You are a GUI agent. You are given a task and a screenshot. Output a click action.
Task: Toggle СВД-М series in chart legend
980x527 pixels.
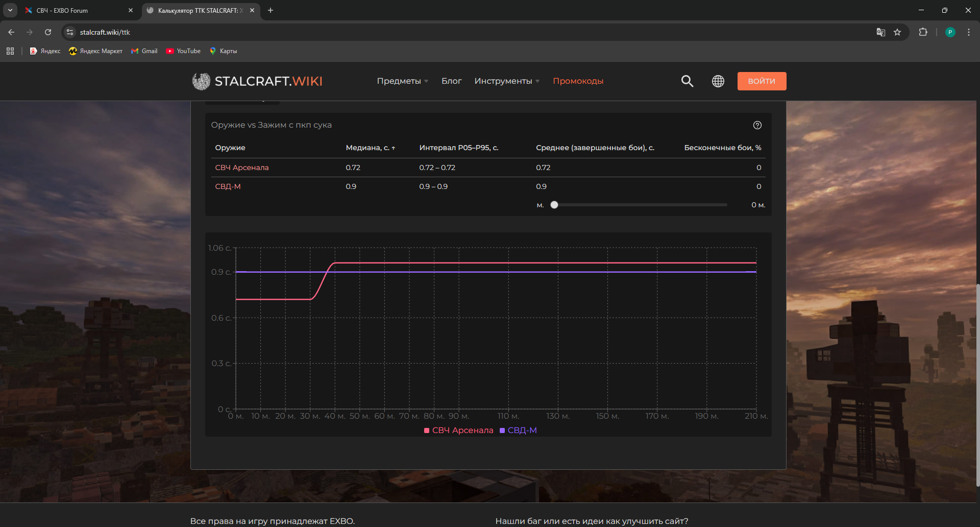tap(518, 430)
